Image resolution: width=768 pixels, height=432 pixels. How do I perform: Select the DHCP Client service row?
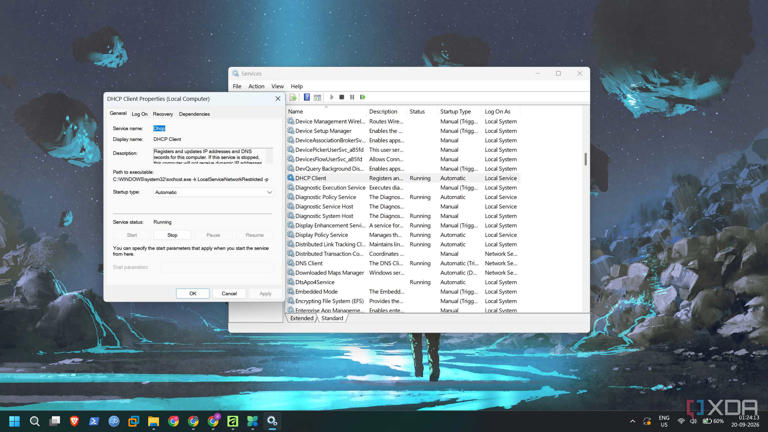coord(403,178)
